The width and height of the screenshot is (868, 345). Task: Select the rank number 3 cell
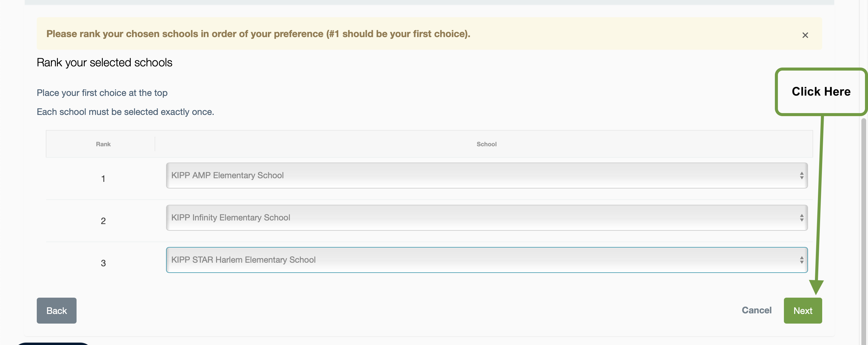[x=103, y=263]
